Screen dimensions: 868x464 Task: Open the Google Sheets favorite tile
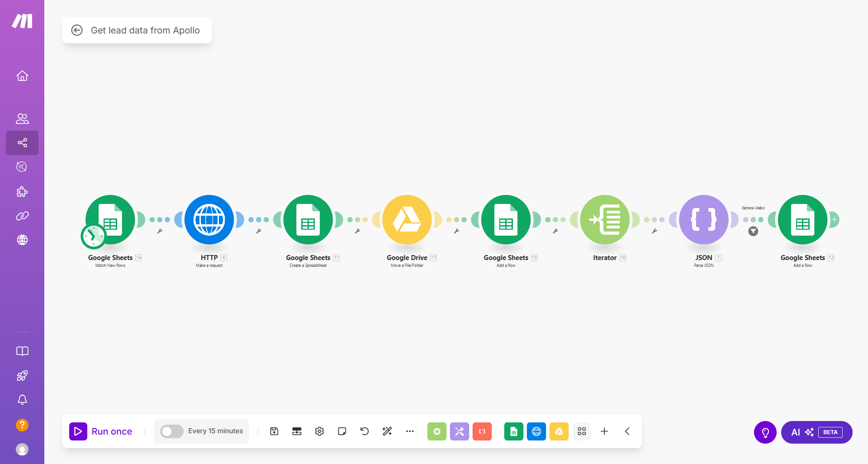[x=514, y=431]
